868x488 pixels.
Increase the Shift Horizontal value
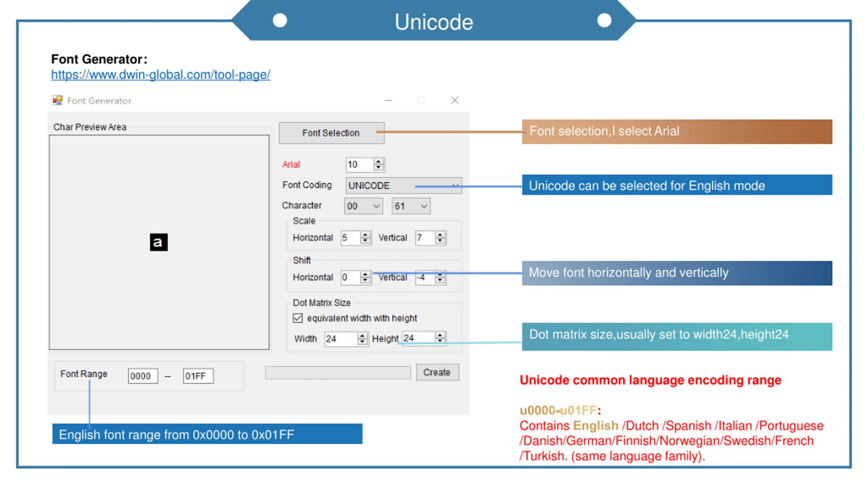[x=365, y=274]
